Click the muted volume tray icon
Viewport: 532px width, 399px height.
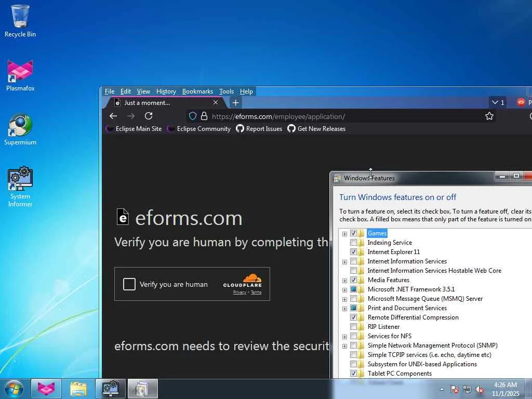tap(480, 390)
